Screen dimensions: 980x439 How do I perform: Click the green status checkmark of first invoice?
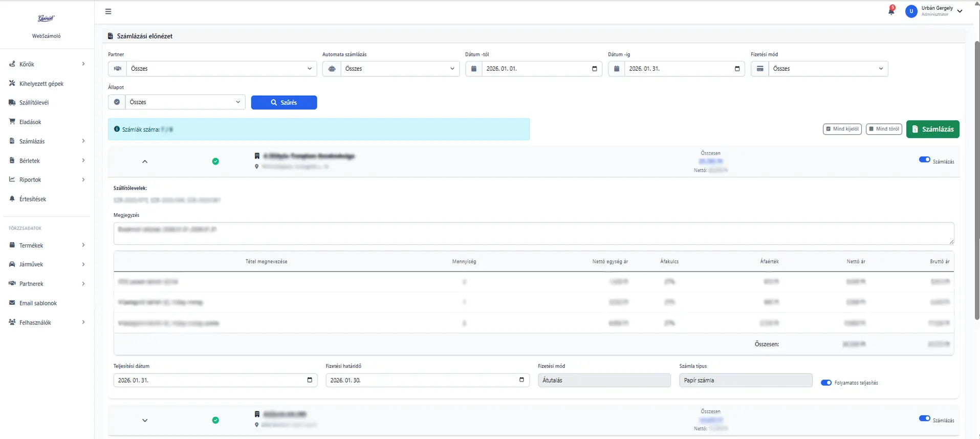pyautogui.click(x=215, y=161)
